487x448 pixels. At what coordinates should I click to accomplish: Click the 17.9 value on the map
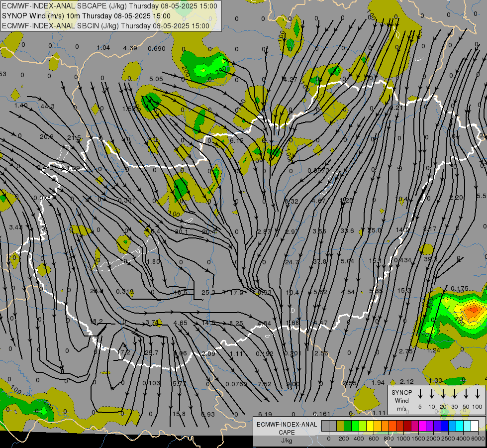(236, 292)
